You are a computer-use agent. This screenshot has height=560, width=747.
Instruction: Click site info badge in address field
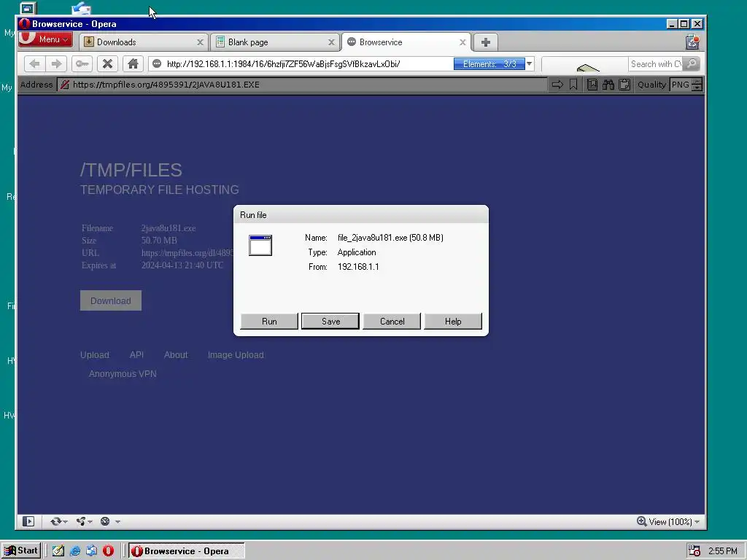pyautogui.click(x=157, y=64)
